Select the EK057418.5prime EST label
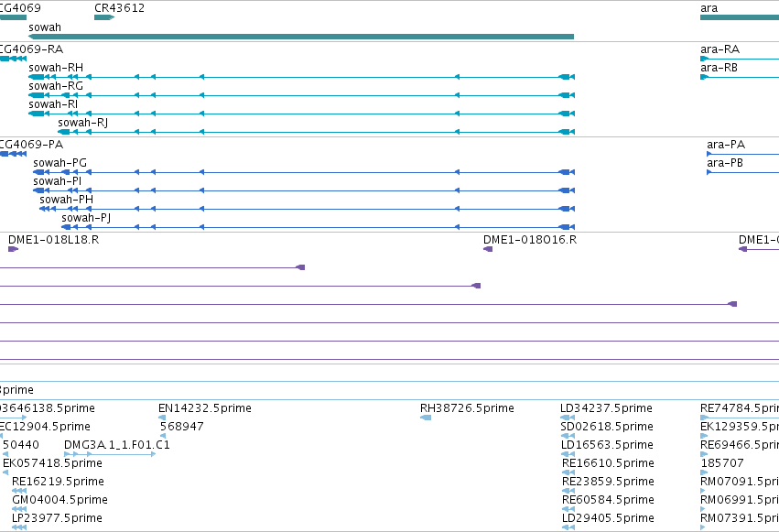779x532 pixels. coord(53,463)
